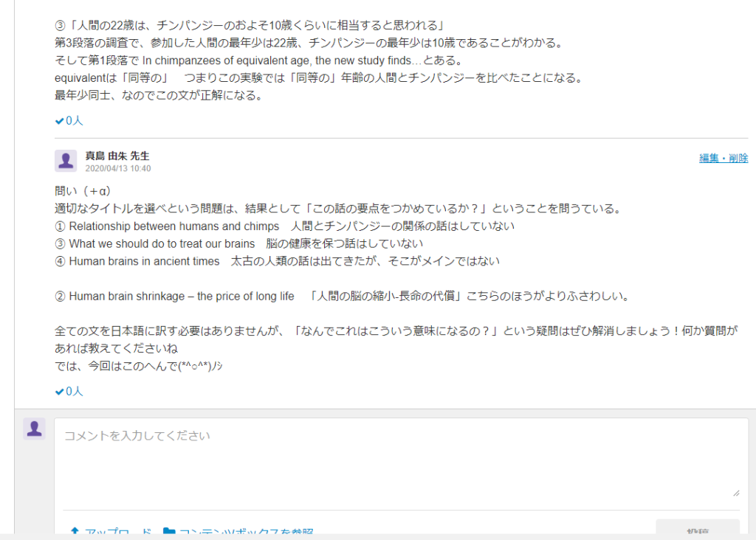
Task: Focus the コメントを入力してください comment field
Action: click(399, 457)
